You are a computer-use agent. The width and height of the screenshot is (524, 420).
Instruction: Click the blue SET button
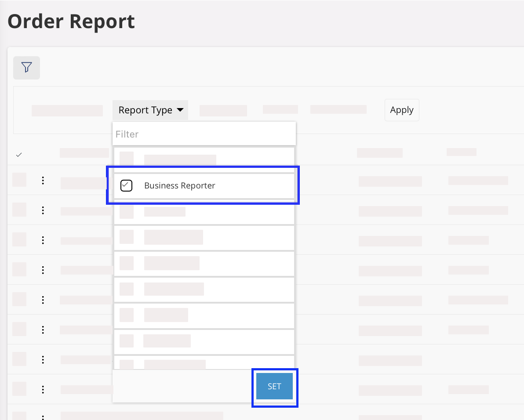click(274, 387)
